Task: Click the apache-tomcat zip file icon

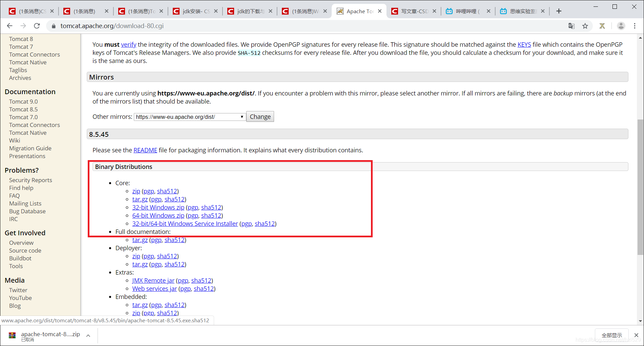Action: pyautogui.click(x=12, y=336)
